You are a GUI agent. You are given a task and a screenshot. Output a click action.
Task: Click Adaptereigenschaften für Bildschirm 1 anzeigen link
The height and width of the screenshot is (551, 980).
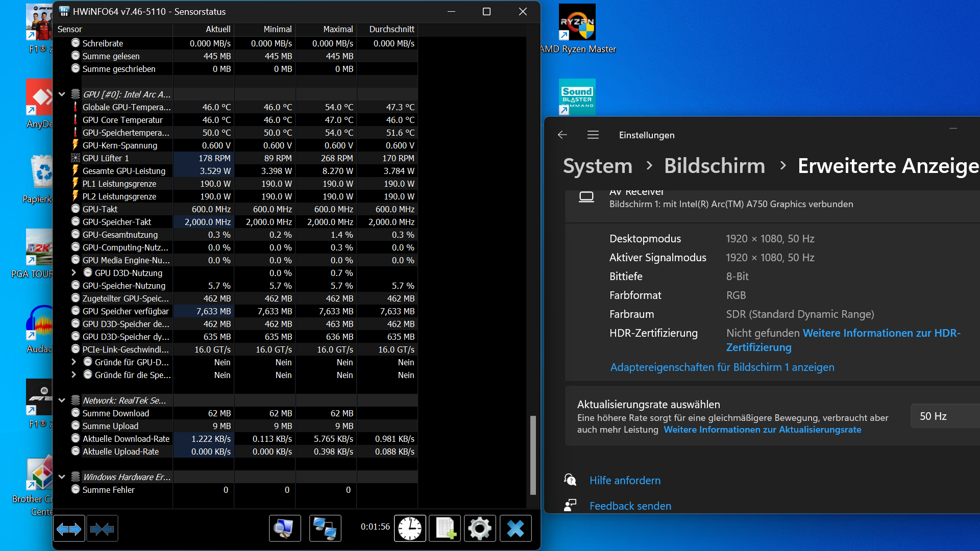pos(722,367)
